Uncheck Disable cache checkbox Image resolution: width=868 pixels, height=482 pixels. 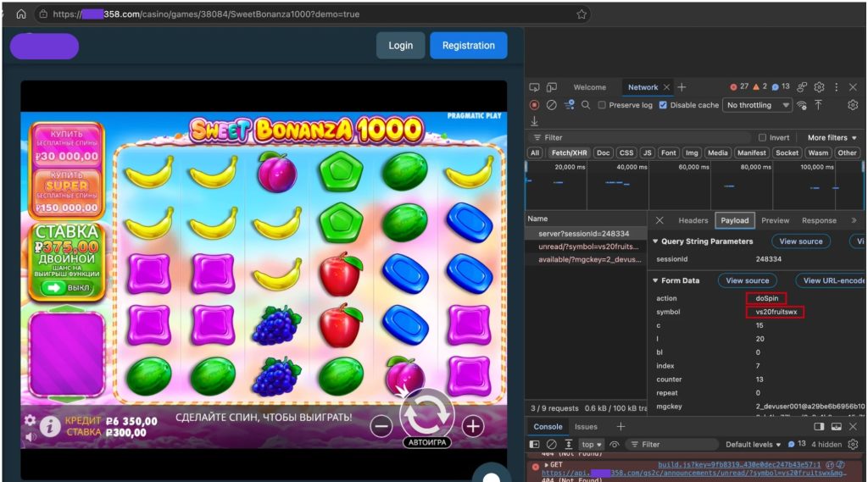pos(663,105)
